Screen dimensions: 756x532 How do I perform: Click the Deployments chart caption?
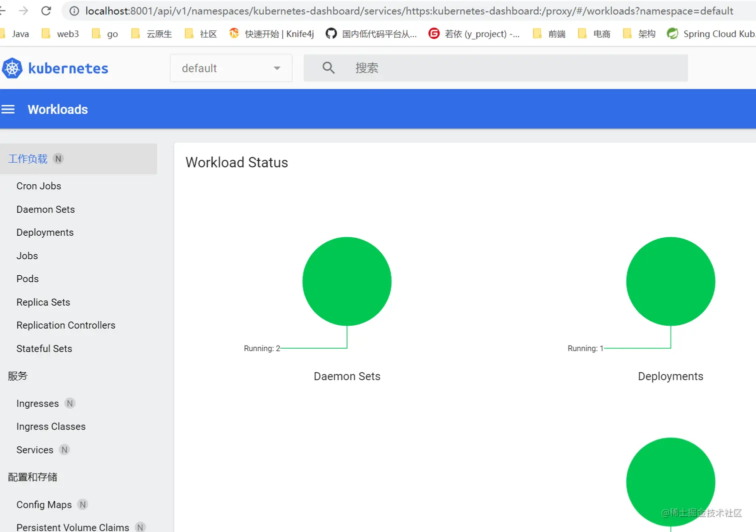click(670, 376)
